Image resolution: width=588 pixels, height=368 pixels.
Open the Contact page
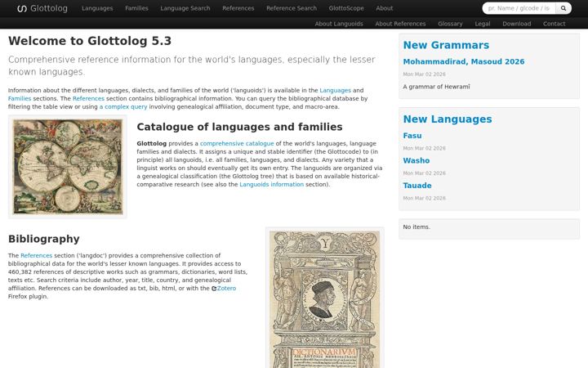click(x=554, y=24)
